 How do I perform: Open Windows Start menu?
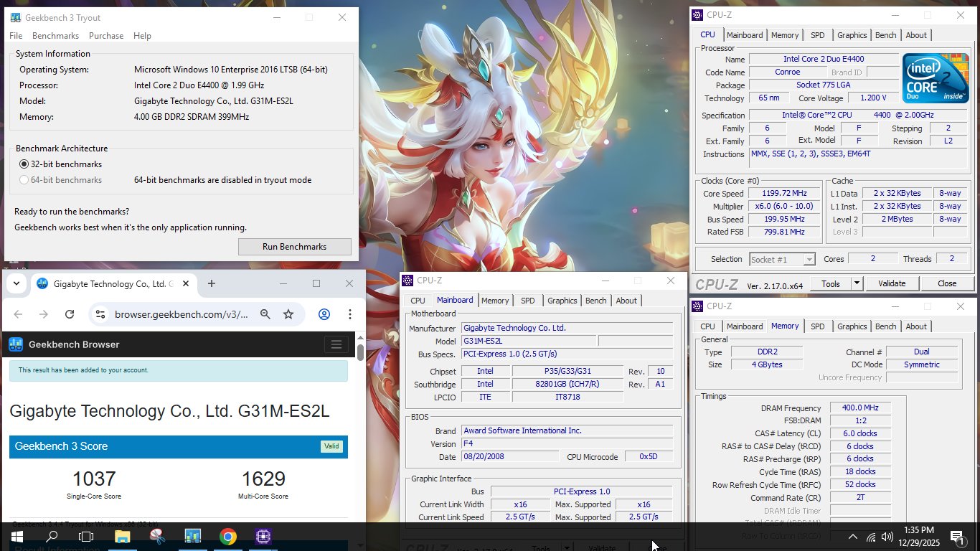17,537
